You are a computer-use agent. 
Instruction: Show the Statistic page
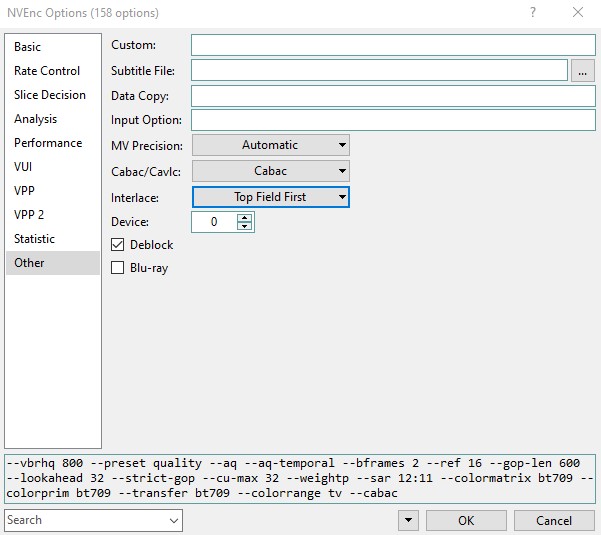pos(53,239)
